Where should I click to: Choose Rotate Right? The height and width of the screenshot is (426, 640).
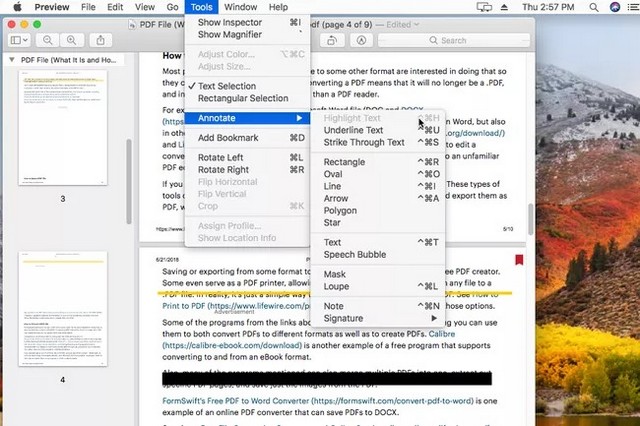click(x=247, y=170)
